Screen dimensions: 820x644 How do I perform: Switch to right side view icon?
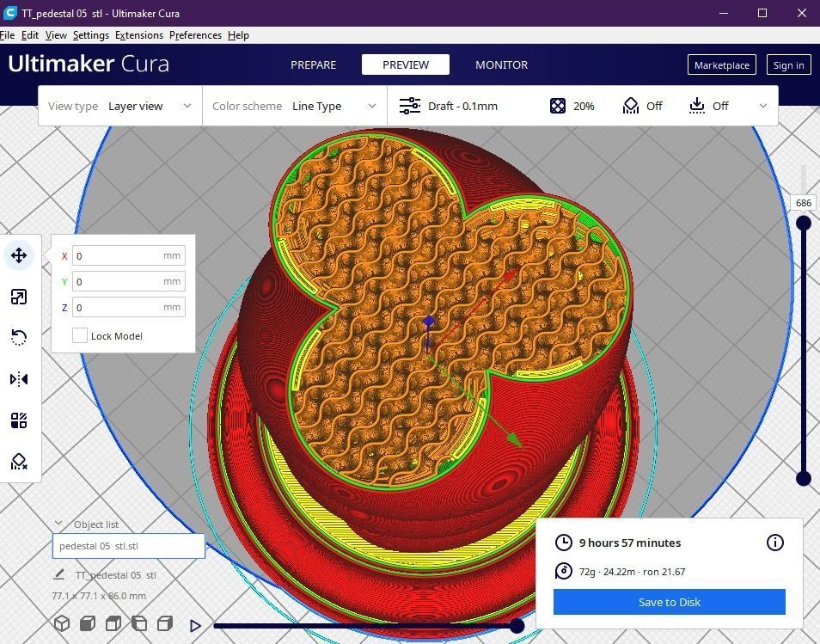[x=165, y=623]
